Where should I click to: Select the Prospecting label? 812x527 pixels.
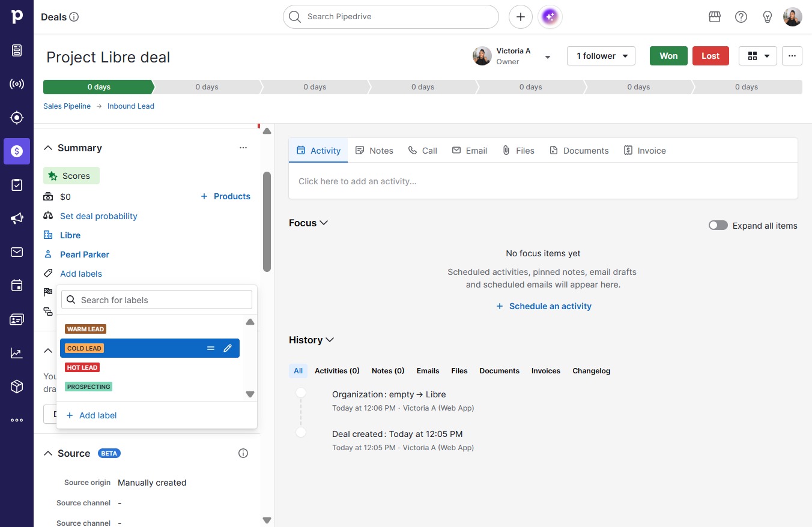[89, 387]
